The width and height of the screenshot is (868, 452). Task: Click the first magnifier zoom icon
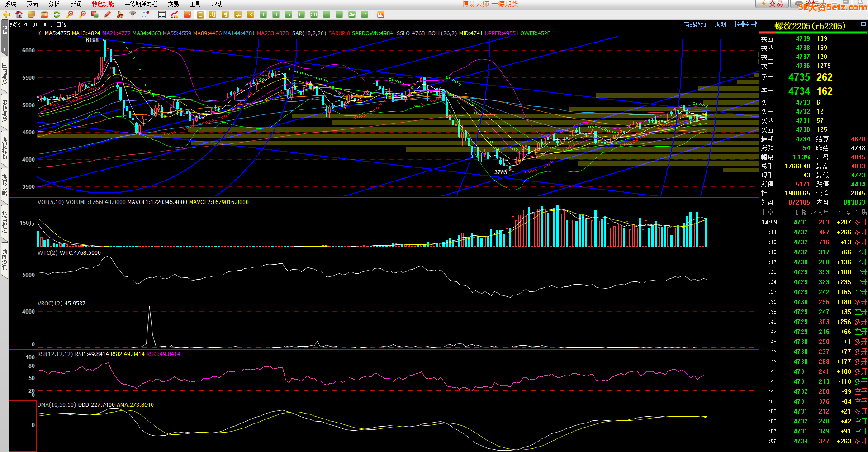pos(70,14)
